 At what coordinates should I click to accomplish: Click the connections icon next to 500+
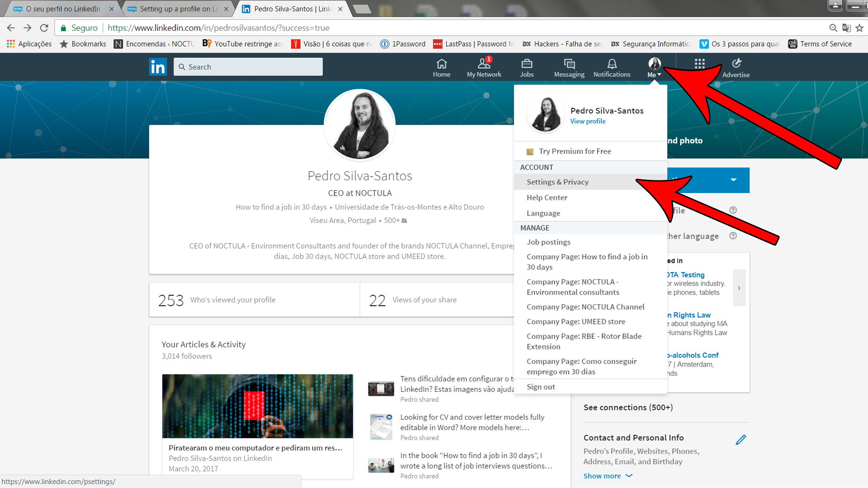pos(404,221)
